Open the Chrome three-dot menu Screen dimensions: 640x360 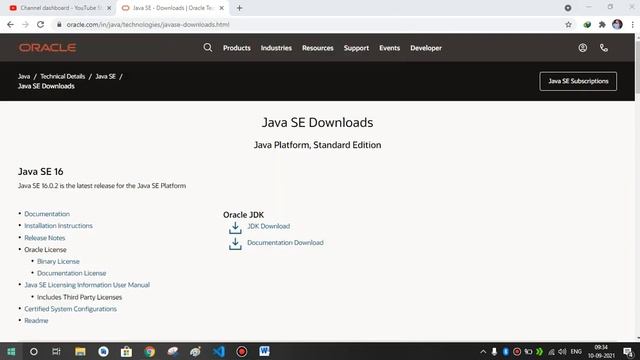point(632,24)
